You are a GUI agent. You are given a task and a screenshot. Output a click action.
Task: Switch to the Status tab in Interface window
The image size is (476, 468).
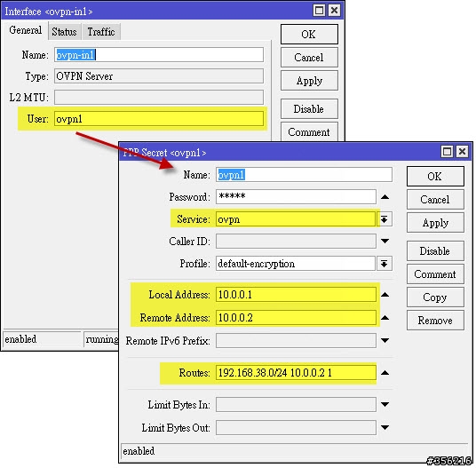(x=64, y=32)
